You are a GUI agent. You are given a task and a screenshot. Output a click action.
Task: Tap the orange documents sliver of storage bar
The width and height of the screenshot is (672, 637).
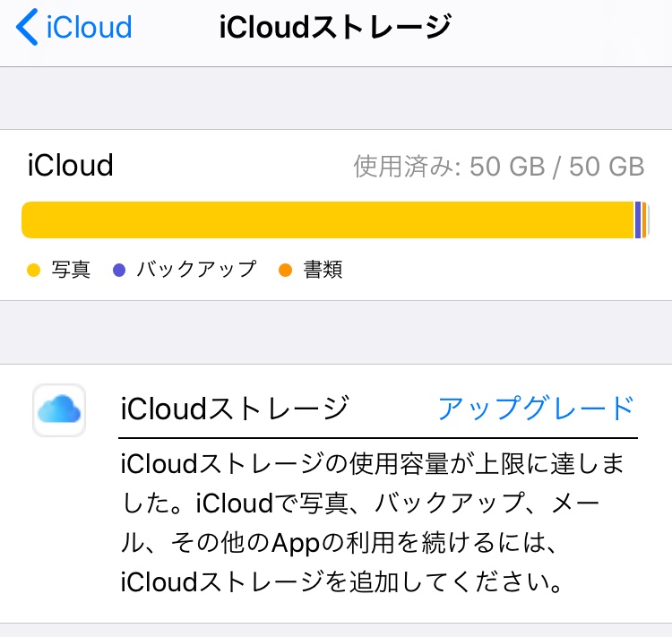click(644, 220)
